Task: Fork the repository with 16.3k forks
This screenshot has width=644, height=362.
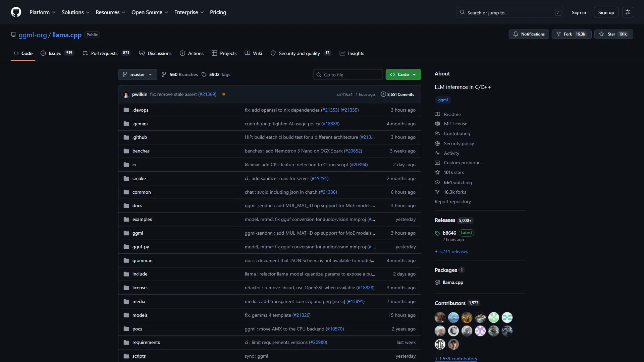Action: point(572,34)
